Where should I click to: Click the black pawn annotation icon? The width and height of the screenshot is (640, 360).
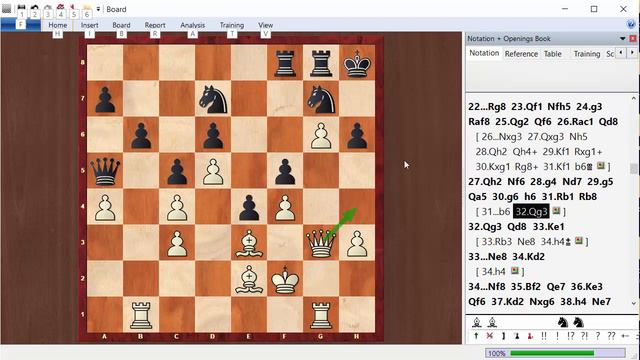[517, 336]
